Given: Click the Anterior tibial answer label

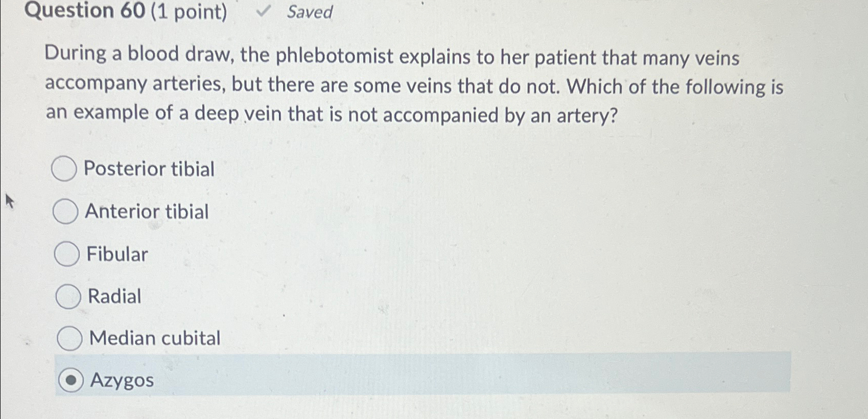Looking at the screenshot, I should point(147,212).
